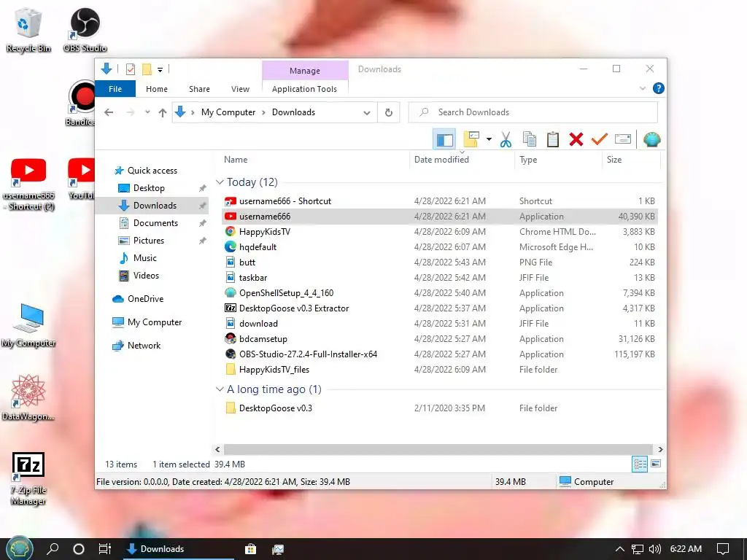Click the quick access New Folder icon
Image resolution: width=747 pixels, height=560 pixels.
(147, 69)
